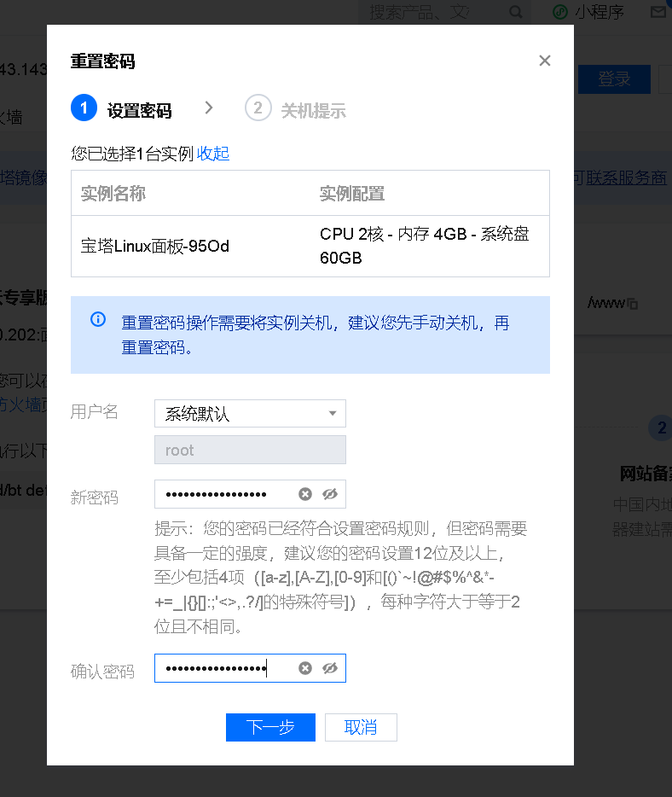The width and height of the screenshot is (672, 797).
Task: Click the copy icon next to /www
Action: (x=633, y=304)
